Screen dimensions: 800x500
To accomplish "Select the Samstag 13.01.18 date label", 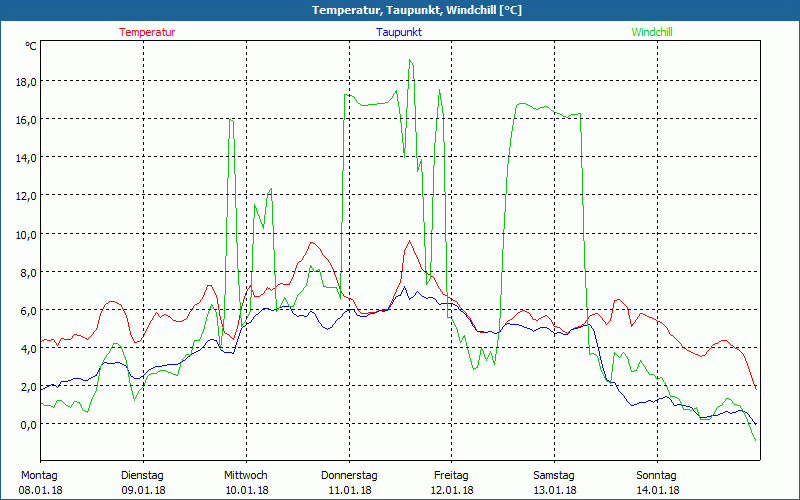I will [x=554, y=482].
